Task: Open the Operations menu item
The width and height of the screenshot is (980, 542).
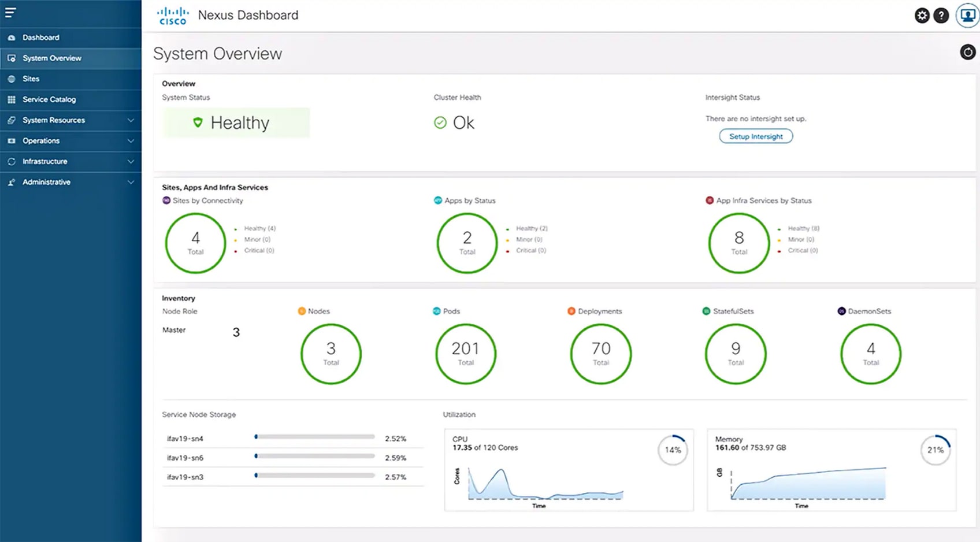Action: [70, 141]
